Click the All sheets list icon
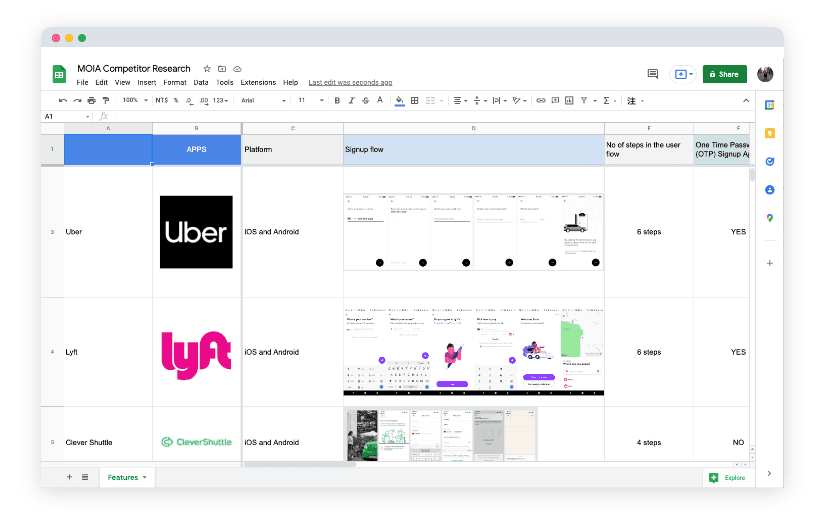This screenshot has width=824, height=514. [85, 477]
